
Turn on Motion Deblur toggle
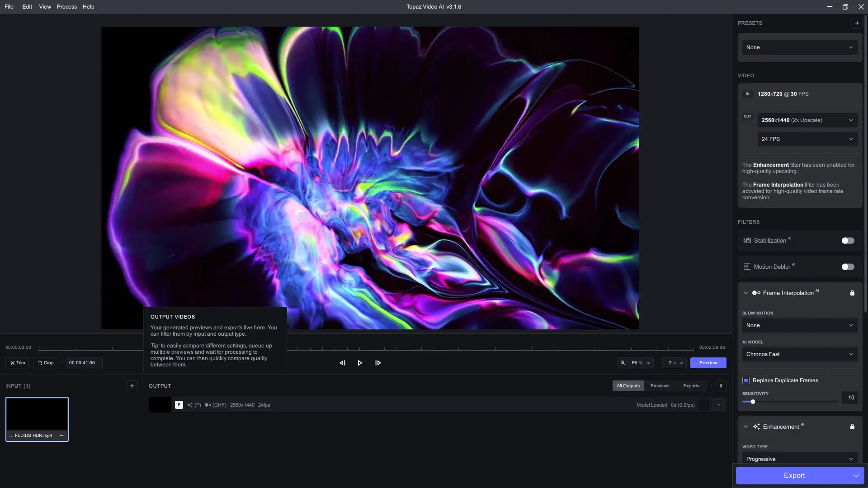[x=848, y=267]
